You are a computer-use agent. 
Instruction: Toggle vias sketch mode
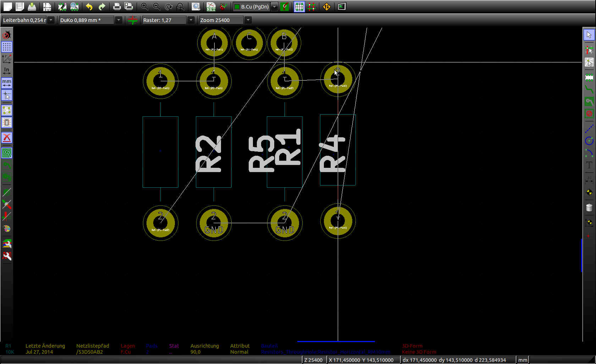point(7,204)
